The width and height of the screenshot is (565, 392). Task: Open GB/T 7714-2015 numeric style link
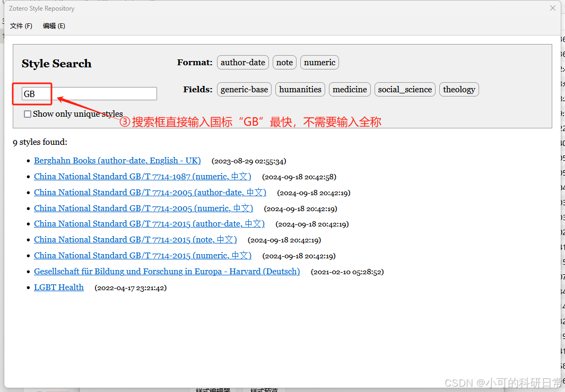pos(143,256)
